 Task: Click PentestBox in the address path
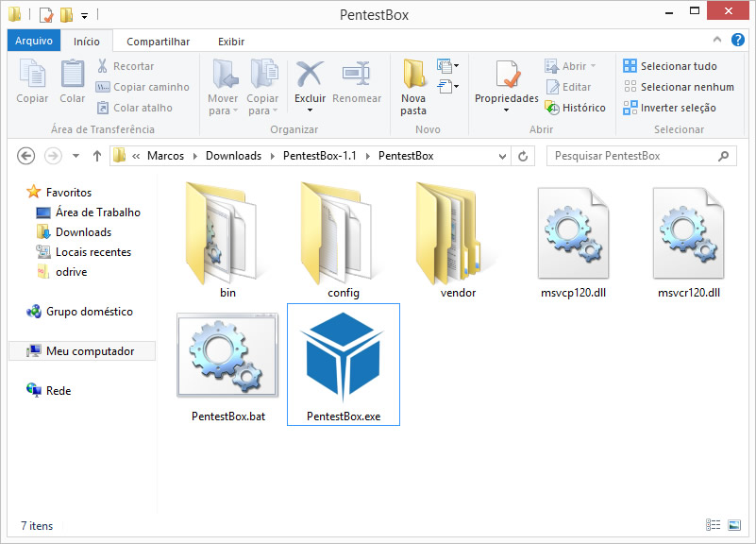(x=406, y=156)
